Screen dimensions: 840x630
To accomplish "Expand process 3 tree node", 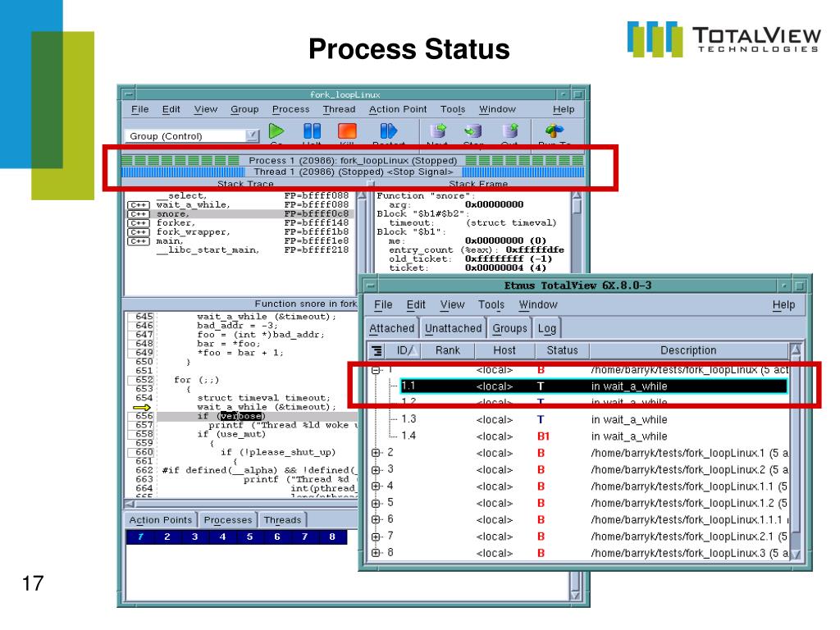I will point(376,470).
